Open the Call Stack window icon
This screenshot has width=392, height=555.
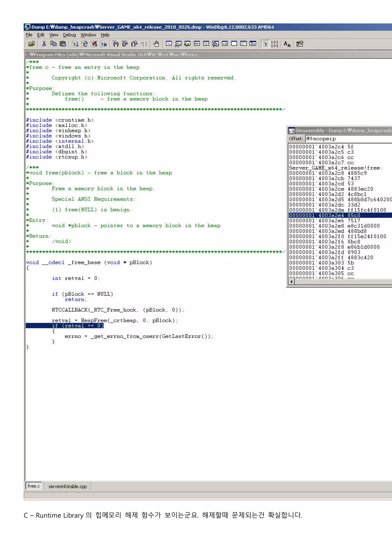point(216,44)
